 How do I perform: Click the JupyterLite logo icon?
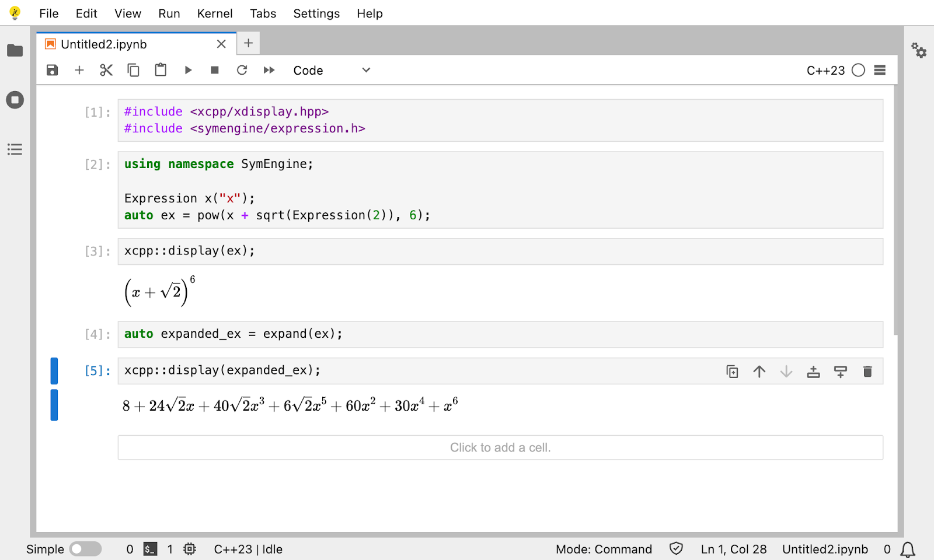point(15,13)
